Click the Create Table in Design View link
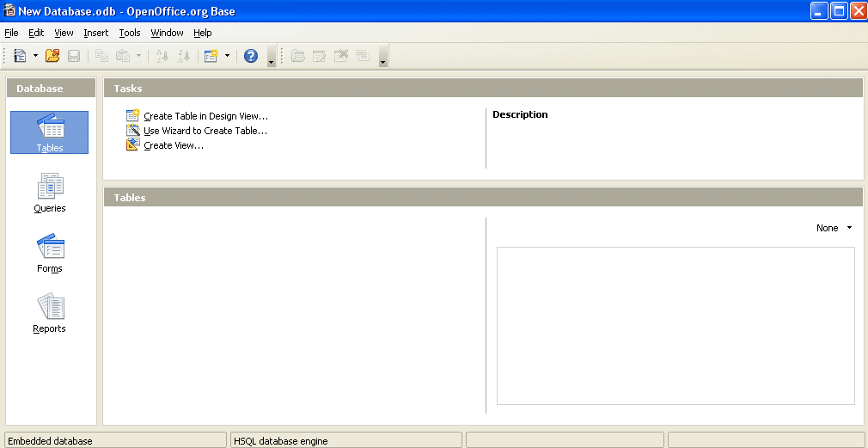This screenshot has height=448, width=868. 206,116
